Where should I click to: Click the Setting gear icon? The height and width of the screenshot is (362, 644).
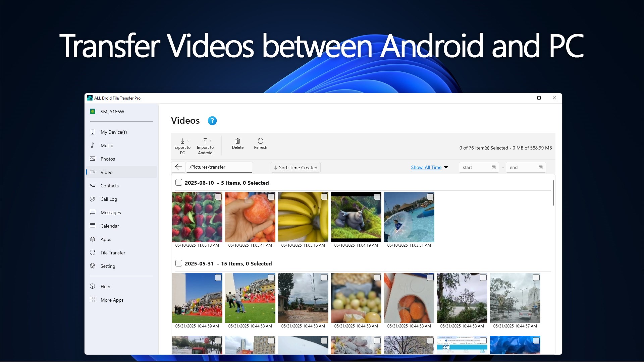coord(93,266)
